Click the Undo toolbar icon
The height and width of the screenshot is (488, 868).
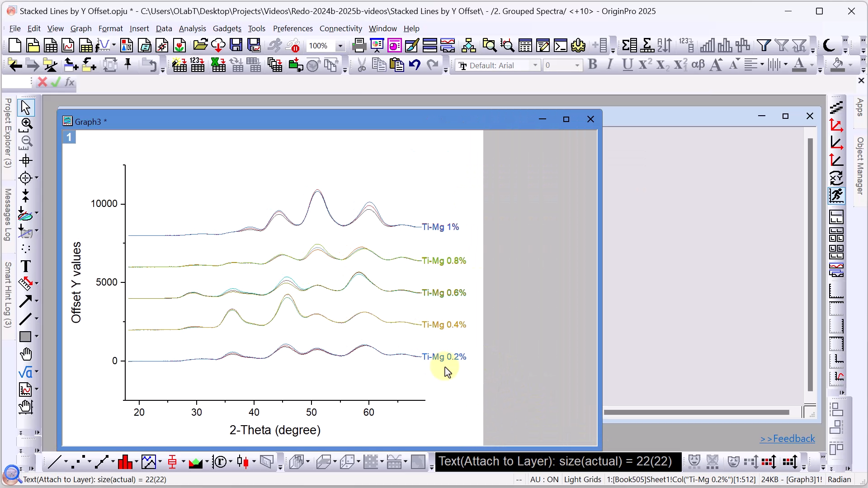pos(415,65)
